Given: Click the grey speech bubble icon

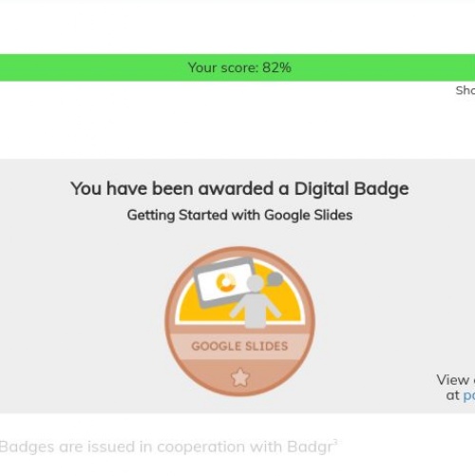Looking at the screenshot, I should (275, 279).
